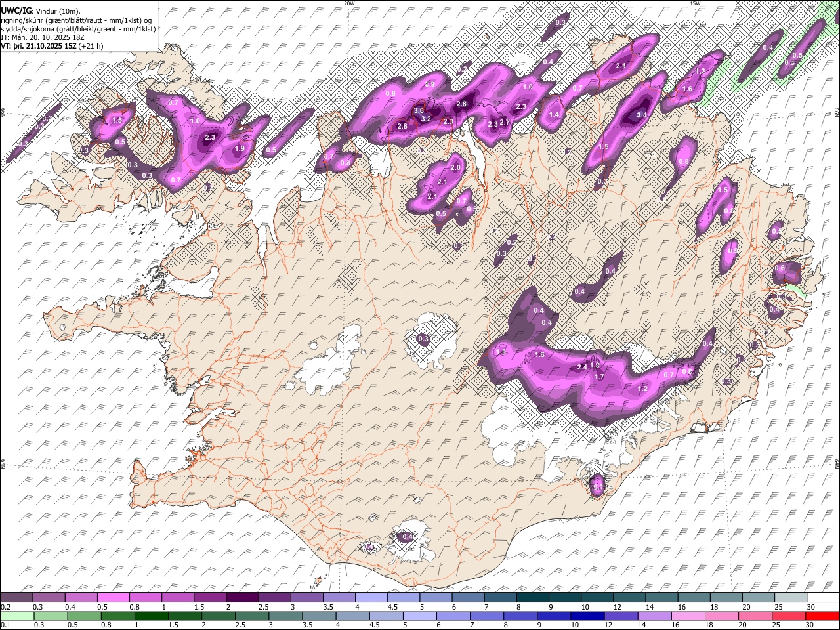
Task: Click the UWC/IG title in the legend box
Action: click(16, 11)
